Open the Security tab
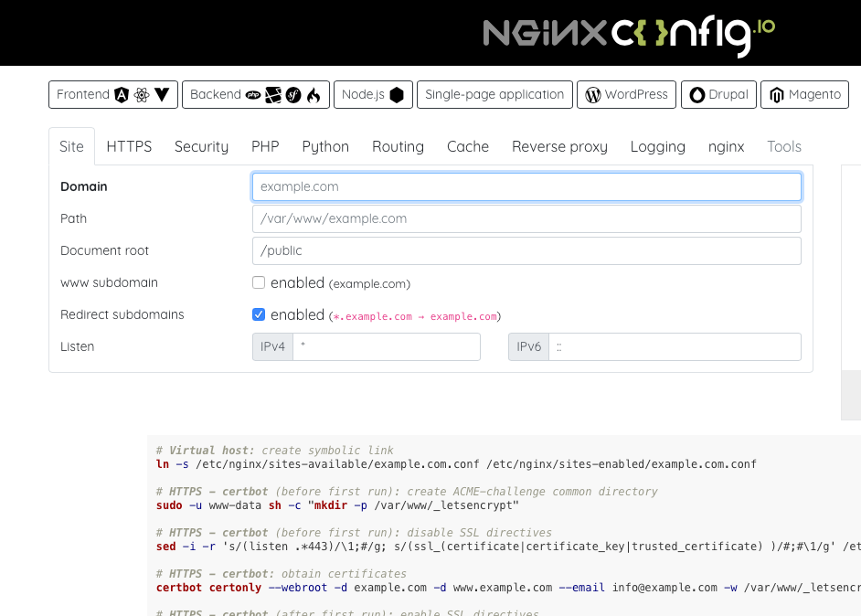The height and width of the screenshot is (616, 861). [201, 146]
